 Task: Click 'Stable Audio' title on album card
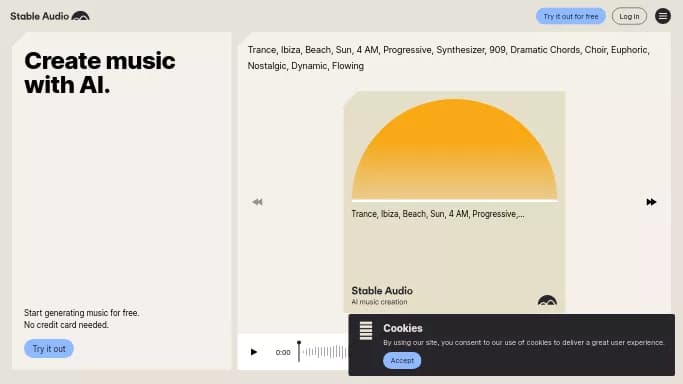click(x=382, y=290)
